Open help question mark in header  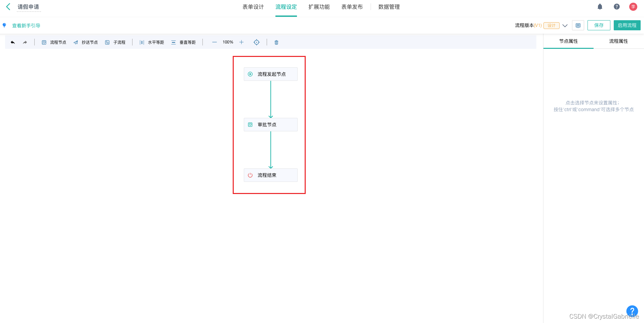tap(617, 7)
